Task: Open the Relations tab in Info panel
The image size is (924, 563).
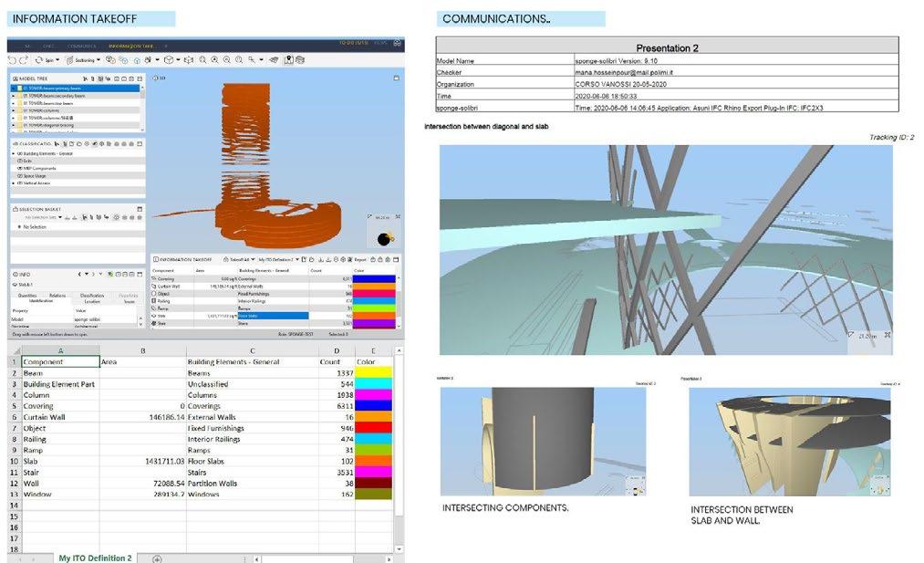Action: (57, 296)
